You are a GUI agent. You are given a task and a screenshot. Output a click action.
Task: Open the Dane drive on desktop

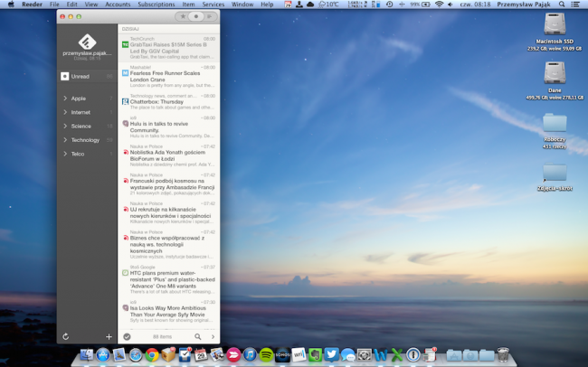[555, 72]
